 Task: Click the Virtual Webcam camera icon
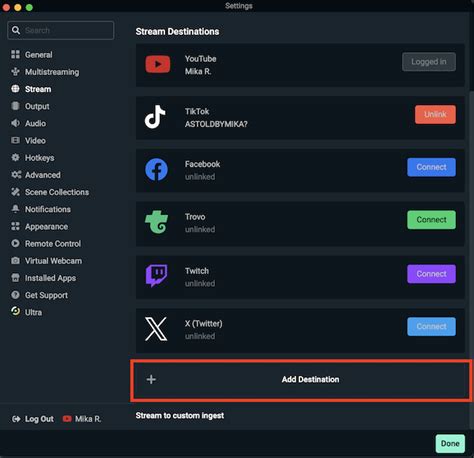(x=15, y=261)
